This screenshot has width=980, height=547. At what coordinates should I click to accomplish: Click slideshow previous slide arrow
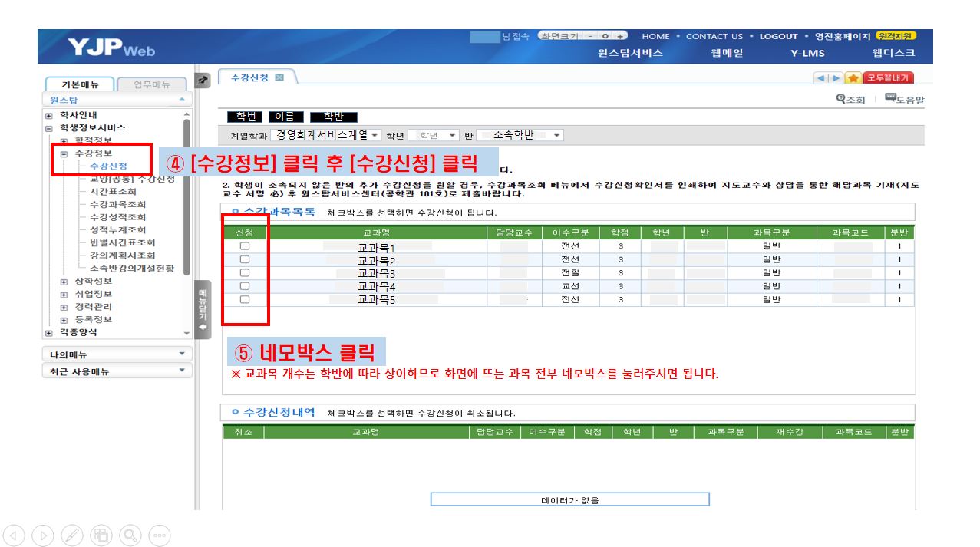coord(15,535)
